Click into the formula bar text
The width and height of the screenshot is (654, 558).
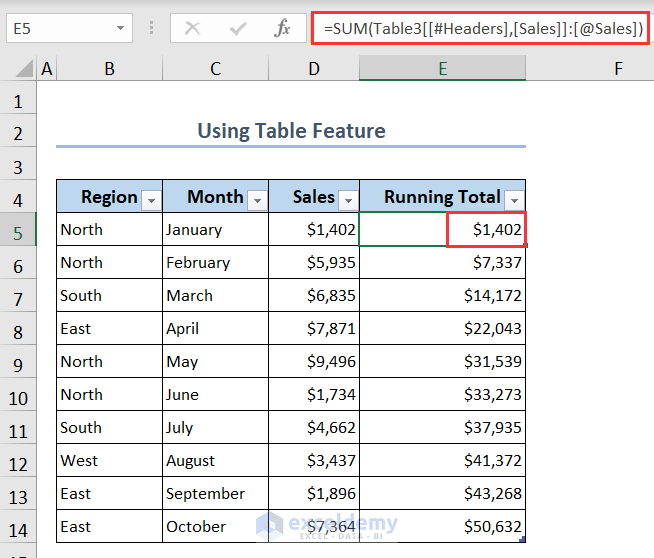[482, 29]
